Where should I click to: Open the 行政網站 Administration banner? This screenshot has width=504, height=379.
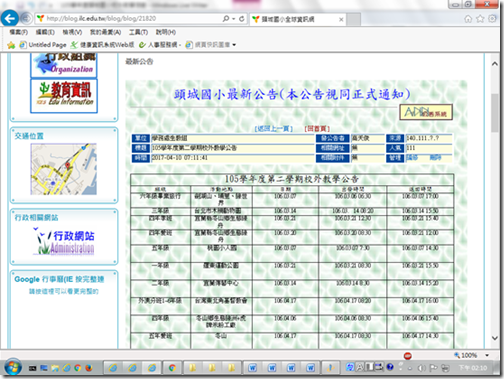(64, 240)
